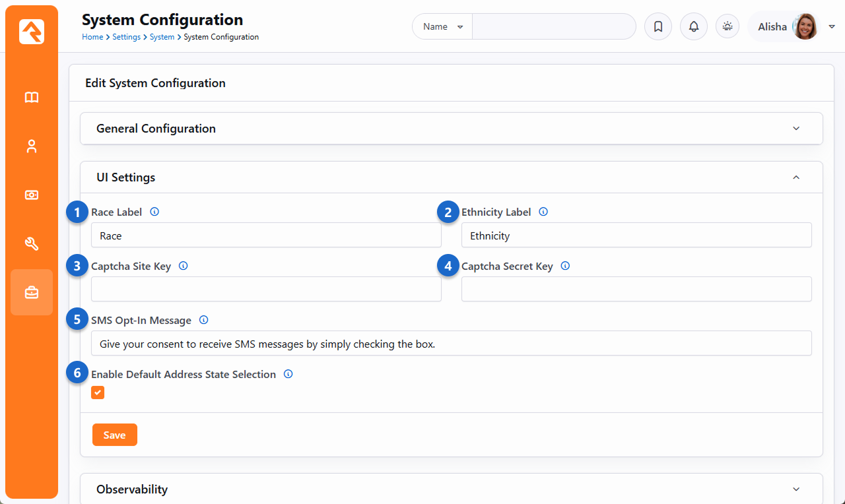Collapse the UI Settings section

pos(795,177)
